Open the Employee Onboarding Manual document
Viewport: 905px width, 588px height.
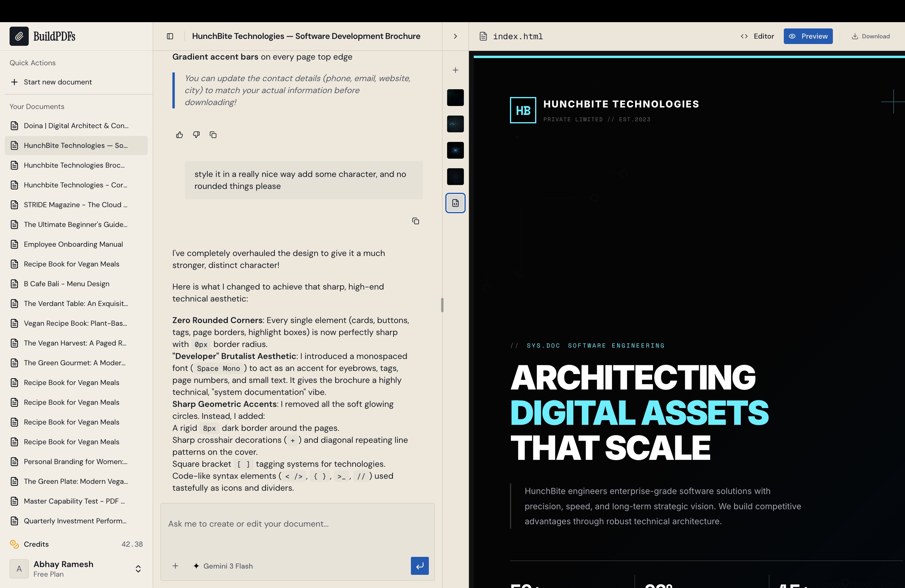tap(73, 244)
